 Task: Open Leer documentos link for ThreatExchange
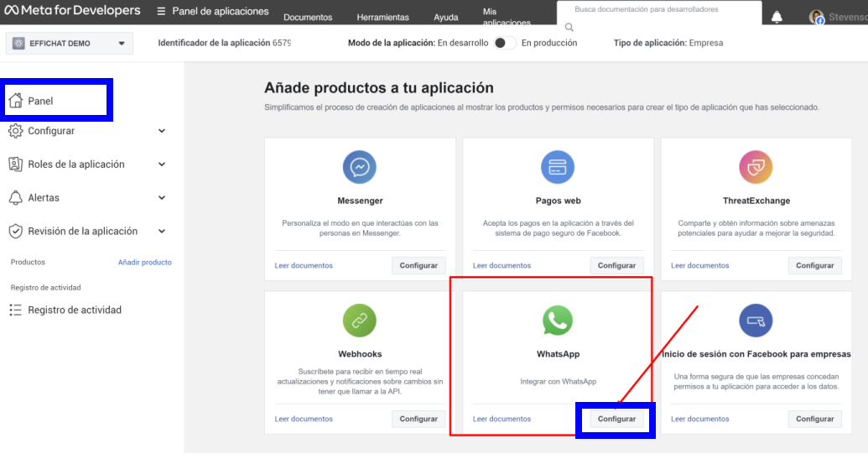point(699,266)
